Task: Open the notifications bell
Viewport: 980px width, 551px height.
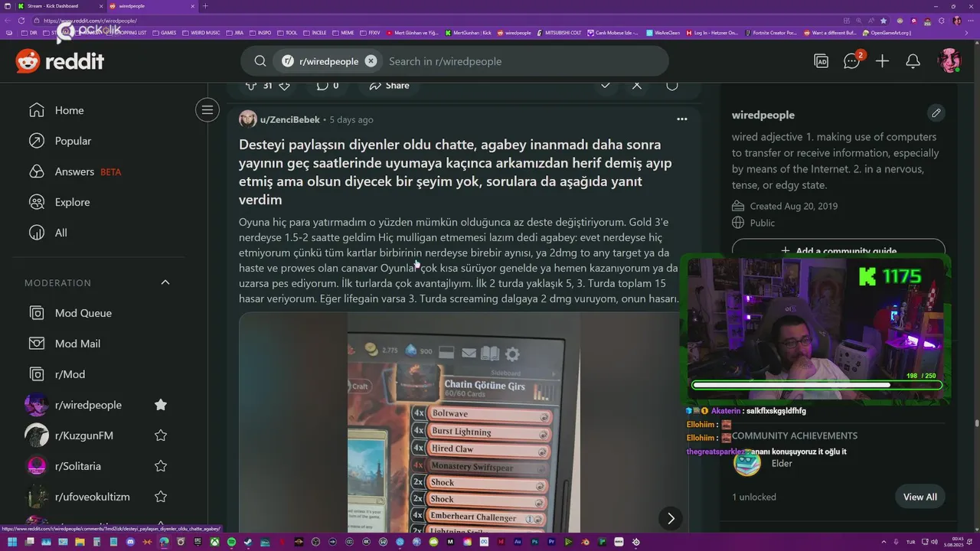Action: tap(913, 61)
